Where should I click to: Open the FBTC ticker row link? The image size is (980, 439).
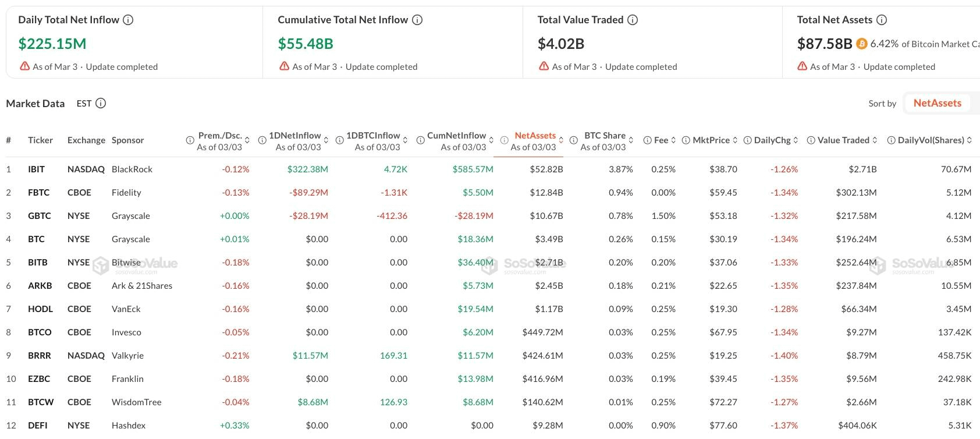38,193
